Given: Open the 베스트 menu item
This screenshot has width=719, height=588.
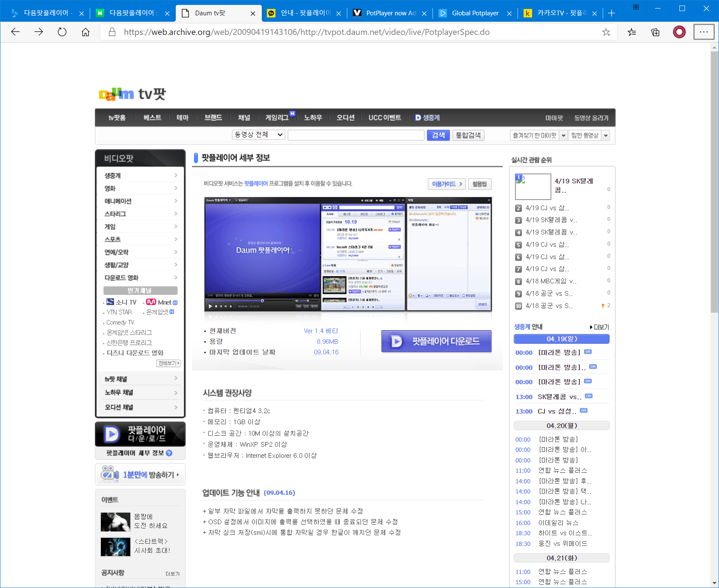Looking at the screenshot, I should (x=152, y=118).
